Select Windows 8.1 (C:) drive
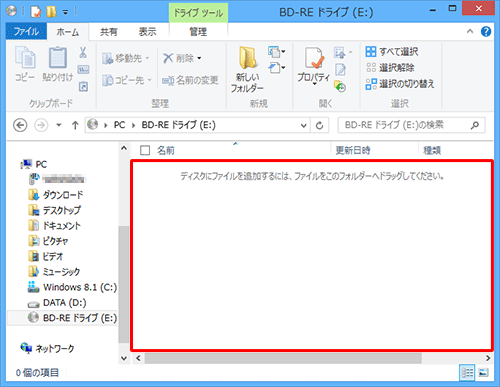The height and width of the screenshot is (387, 500). (x=72, y=287)
